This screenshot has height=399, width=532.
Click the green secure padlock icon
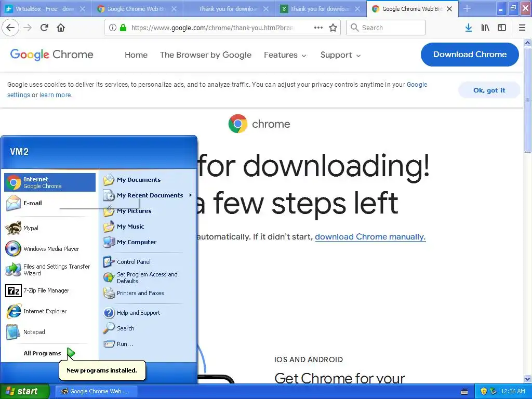[123, 28]
